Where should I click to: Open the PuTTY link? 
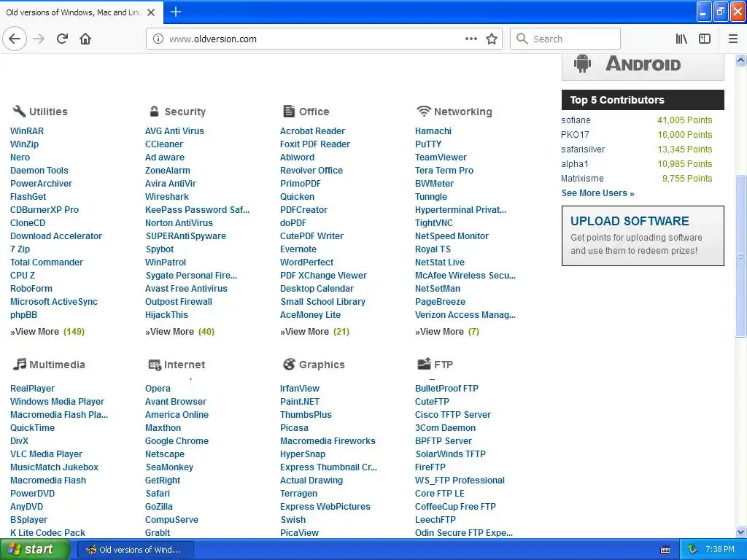click(x=428, y=144)
